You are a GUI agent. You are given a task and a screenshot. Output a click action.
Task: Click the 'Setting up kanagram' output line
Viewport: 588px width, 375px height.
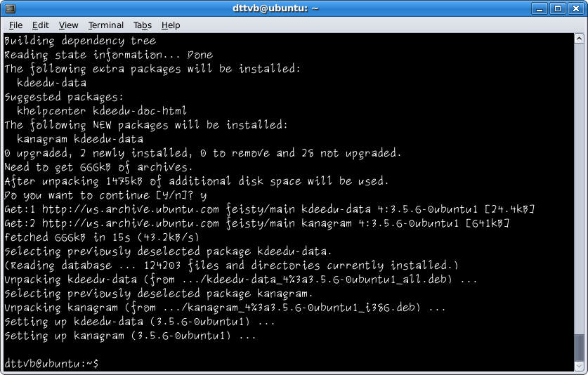point(130,336)
